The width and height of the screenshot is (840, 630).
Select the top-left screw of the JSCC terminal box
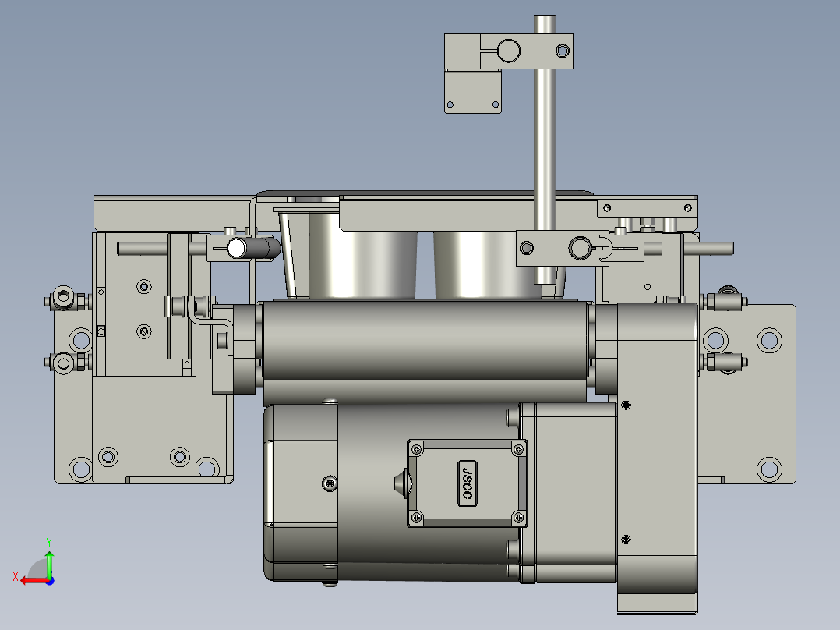[x=416, y=449]
